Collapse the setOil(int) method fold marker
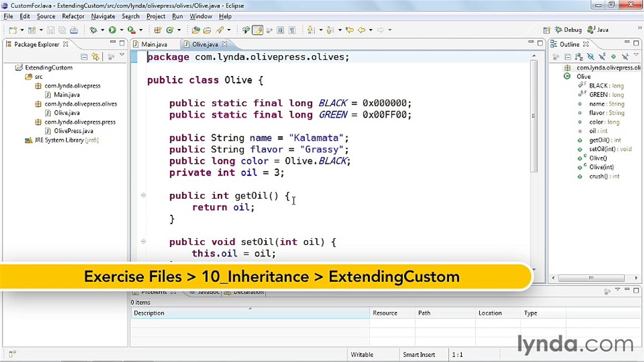 [143, 242]
